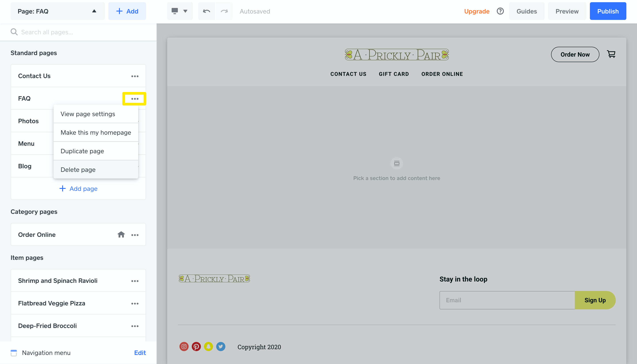Click the Publish button

tap(608, 11)
